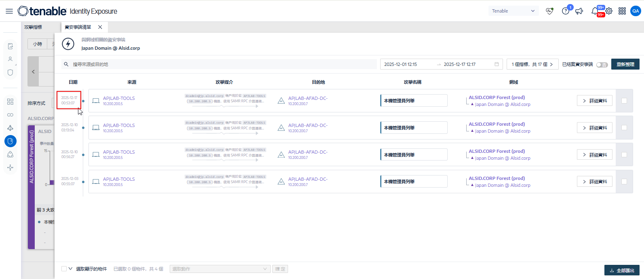Click the 重新整理 button
The image size is (644, 279).
click(x=625, y=64)
